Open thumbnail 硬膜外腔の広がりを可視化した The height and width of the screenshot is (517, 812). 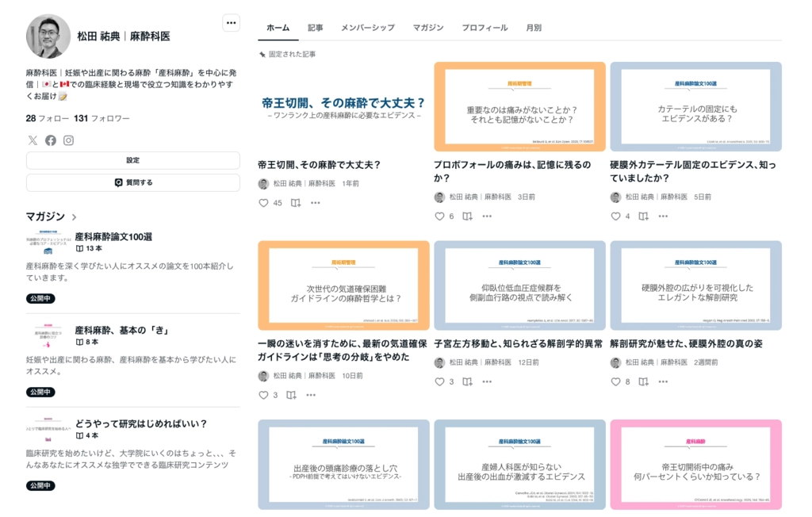tap(696, 285)
